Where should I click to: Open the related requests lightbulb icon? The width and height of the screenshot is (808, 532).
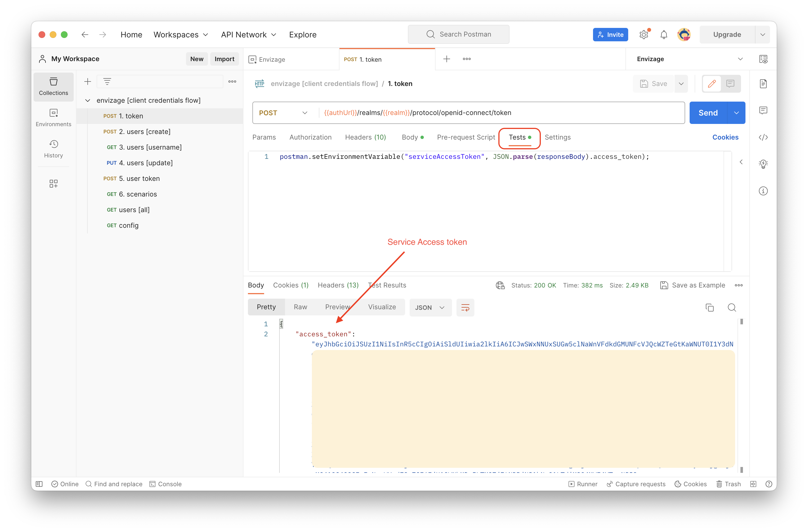tap(763, 164)
